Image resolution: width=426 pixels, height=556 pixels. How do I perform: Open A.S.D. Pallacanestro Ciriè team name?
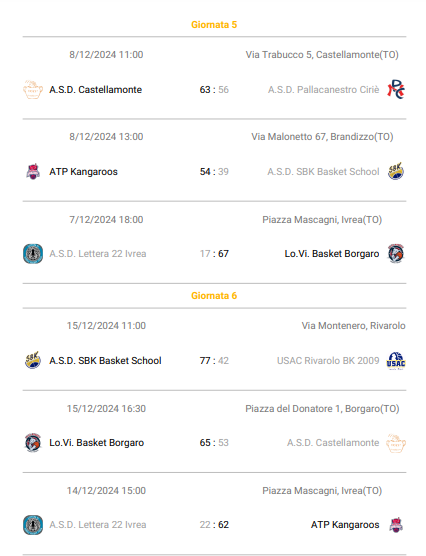coord(323,90)
